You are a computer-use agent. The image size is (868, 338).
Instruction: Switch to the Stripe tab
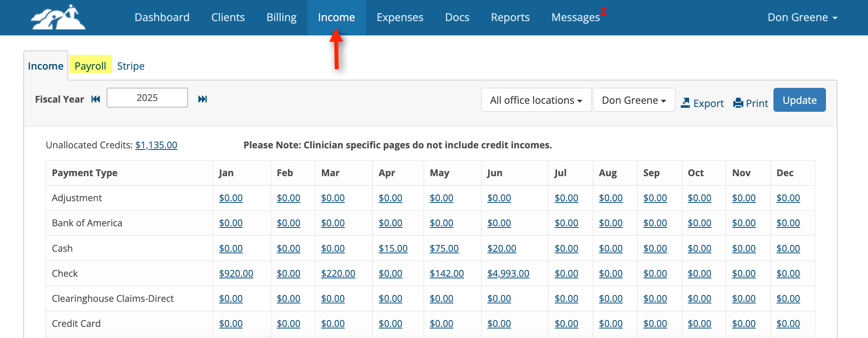[131, 66]
